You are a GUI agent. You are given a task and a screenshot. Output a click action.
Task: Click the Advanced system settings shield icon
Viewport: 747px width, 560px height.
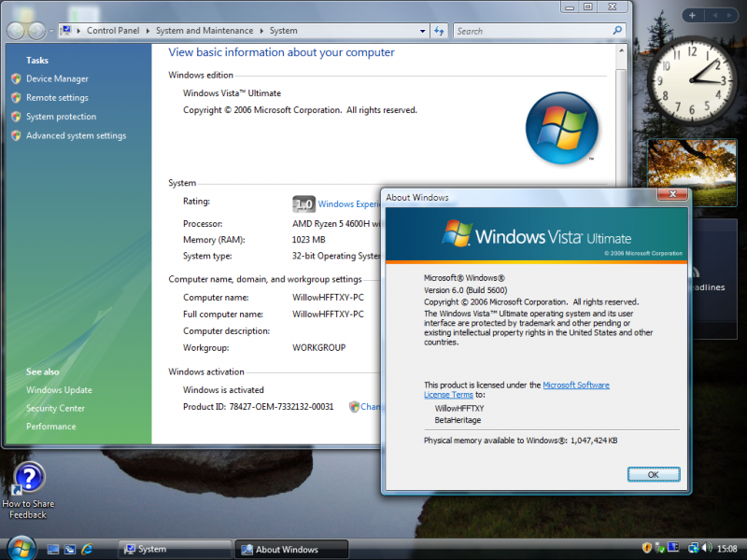pos(16,135)
